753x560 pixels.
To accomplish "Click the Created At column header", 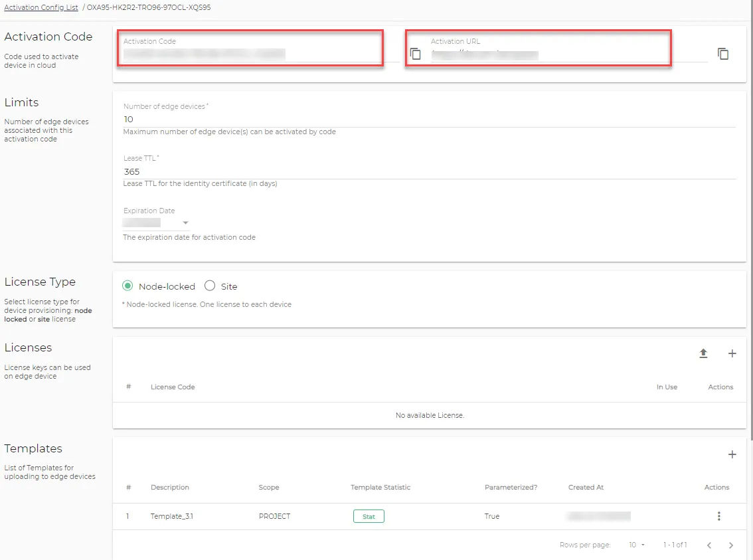I will pos(586,488).
